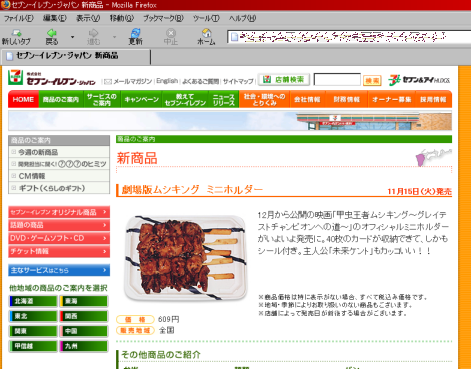Go to the home page with ホーム icon
Screen dimensions: 471x369
(206, 33)
